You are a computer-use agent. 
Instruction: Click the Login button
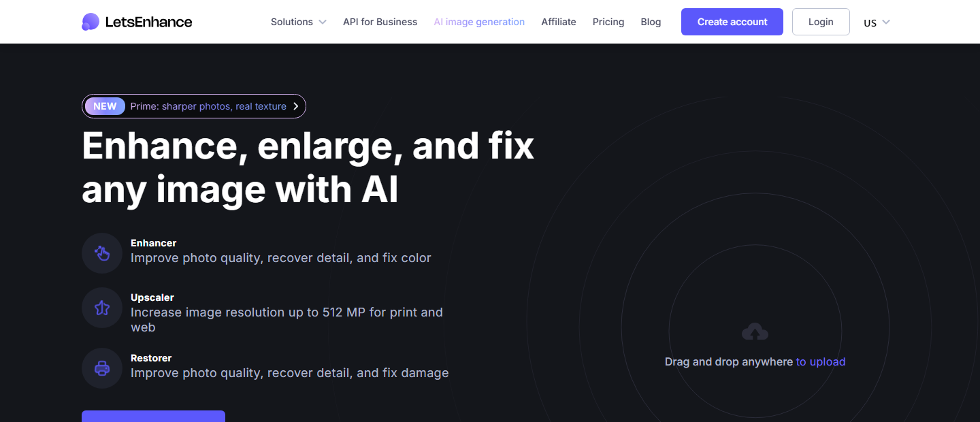[x=821, y=22]
